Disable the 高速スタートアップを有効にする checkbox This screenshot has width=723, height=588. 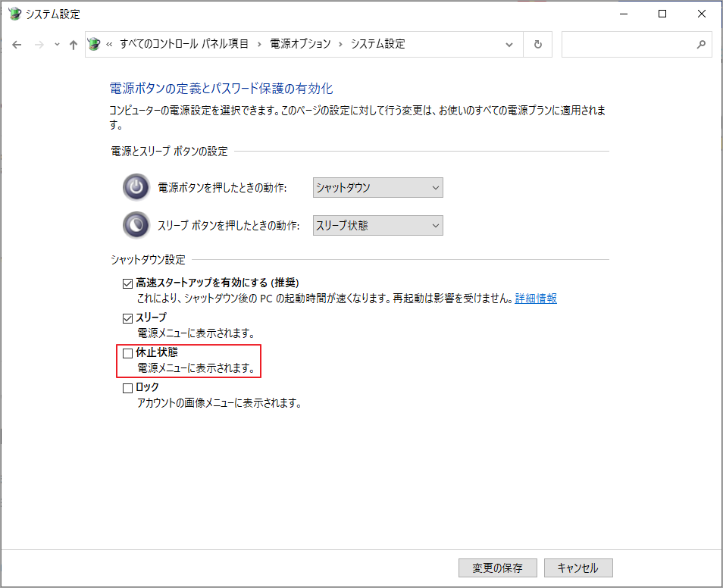click(127, 283)
